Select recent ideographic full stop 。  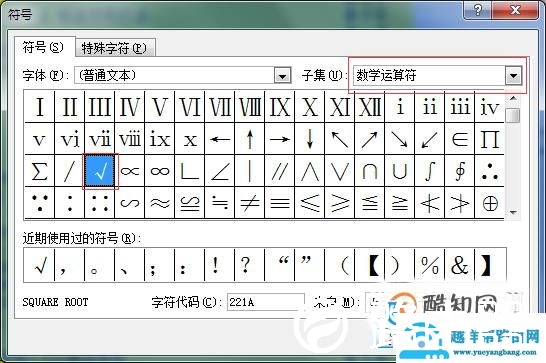click(99, 265)
